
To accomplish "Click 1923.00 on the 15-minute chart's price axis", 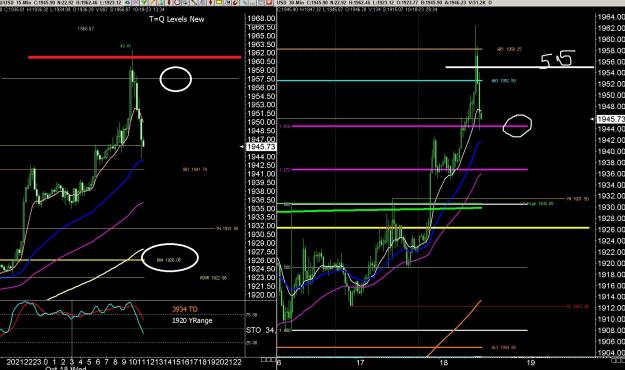I will tap(261, 278).
